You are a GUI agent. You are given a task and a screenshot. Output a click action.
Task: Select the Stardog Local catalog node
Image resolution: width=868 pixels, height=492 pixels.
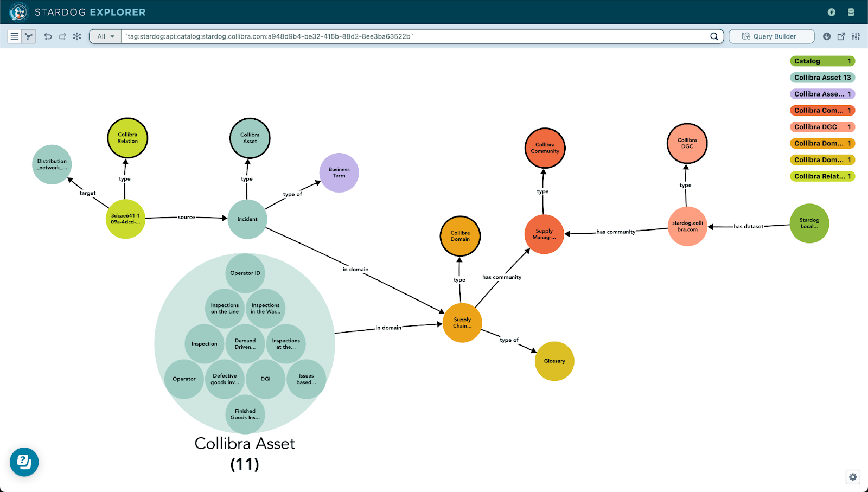[809, 223]
